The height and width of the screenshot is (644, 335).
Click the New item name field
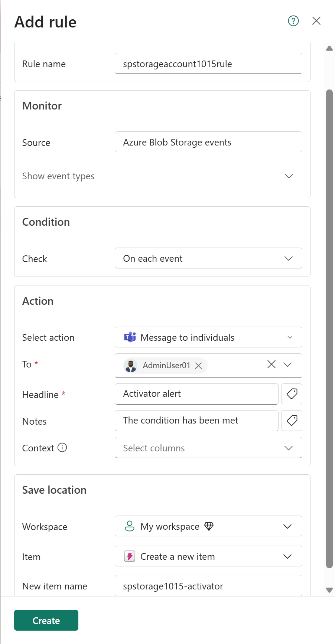pyautogui.click(x=208, y=586)
